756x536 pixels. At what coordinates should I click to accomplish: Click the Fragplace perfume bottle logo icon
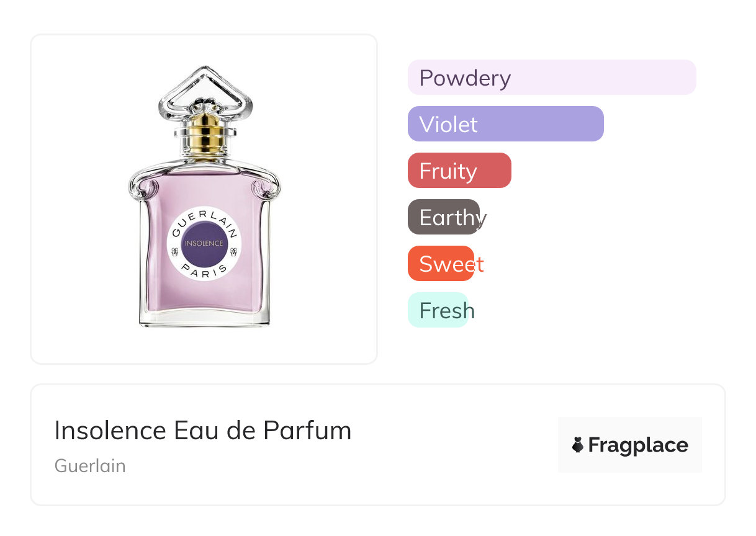pos(578,445)
